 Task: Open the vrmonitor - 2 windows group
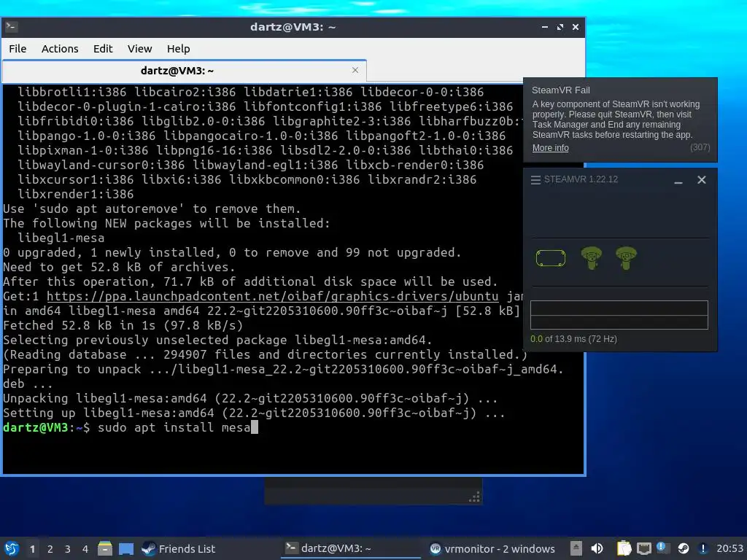pos(492,548)
